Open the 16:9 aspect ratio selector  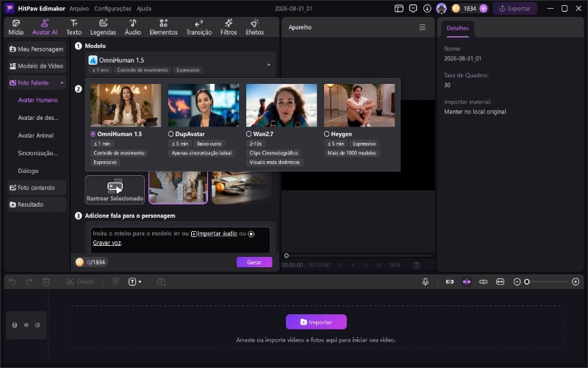(x=397, y=265)
